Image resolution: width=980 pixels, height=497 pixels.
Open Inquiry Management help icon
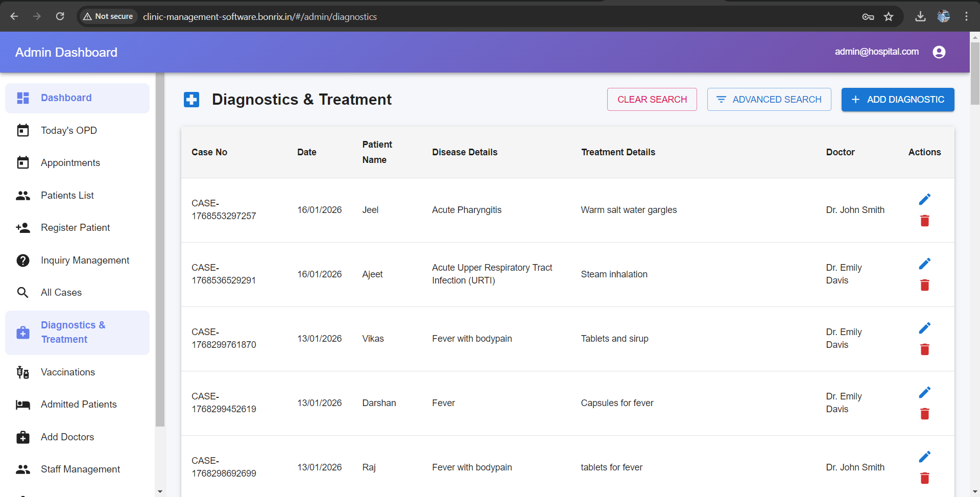23,261
